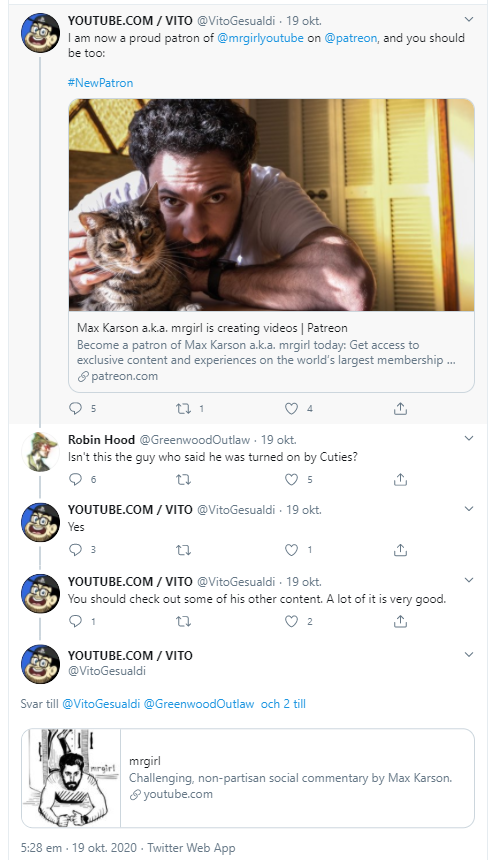The width and height of the screenshot is (491, 860).
Task: Retweet the 'Yes' reply tweet
Action: click(183, 550)
